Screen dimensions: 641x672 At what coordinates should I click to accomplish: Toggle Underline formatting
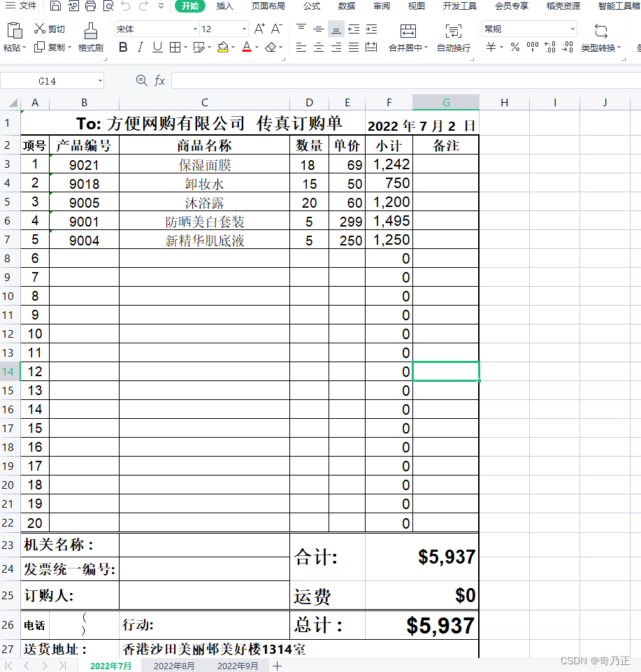pyautogui.click(x=157, y=47)
